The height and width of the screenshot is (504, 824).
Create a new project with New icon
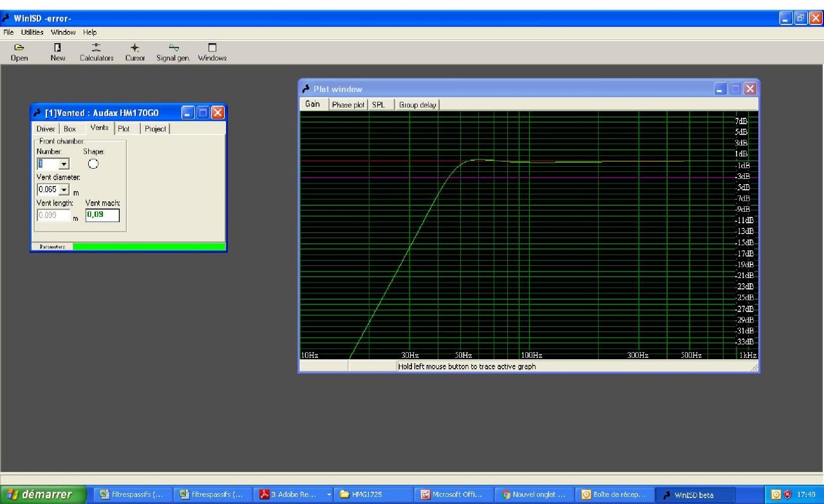click(x=58, y=52)
